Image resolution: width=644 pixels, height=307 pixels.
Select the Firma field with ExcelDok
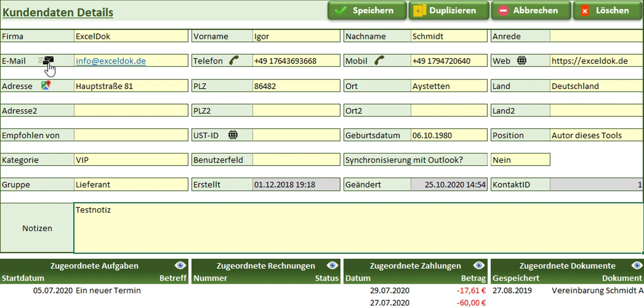(131, 36)
